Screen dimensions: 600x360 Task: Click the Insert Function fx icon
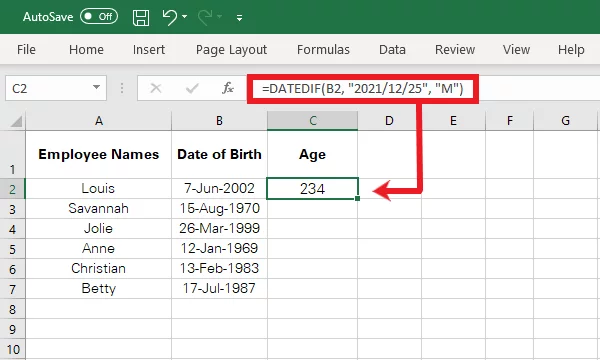[x=228, y=88]
